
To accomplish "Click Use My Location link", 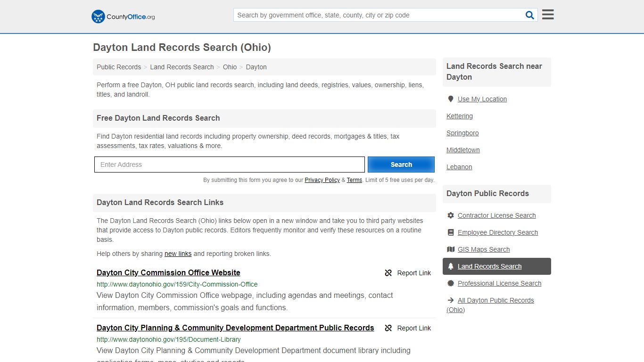I will coord(482,99).
